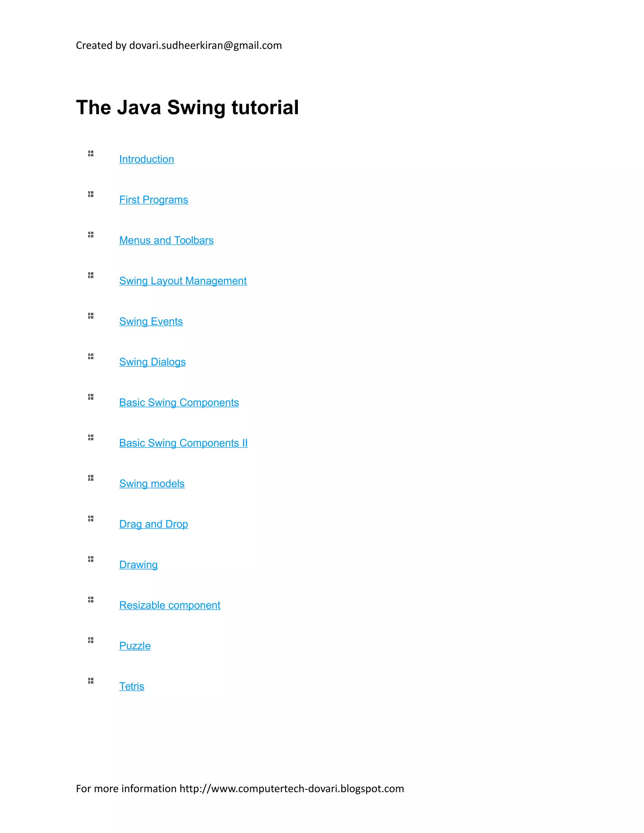Select the Basic Swing Components link
644x833 pixels.
179,402
